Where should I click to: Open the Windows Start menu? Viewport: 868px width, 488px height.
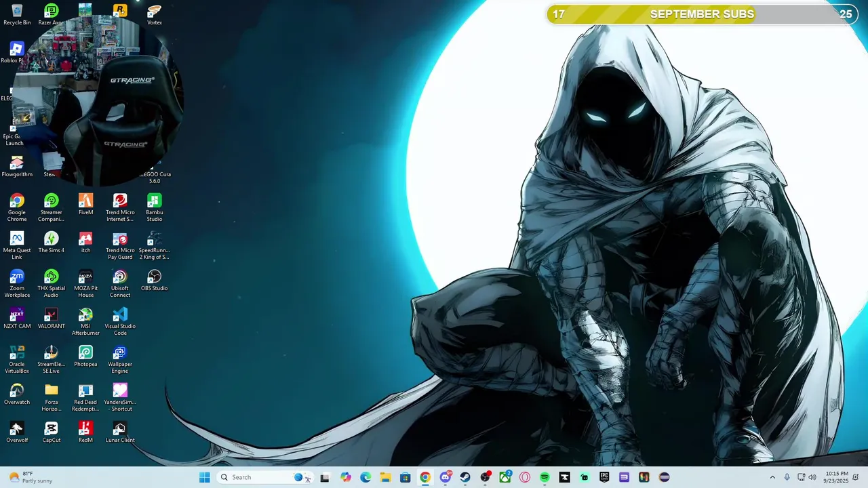204,477
